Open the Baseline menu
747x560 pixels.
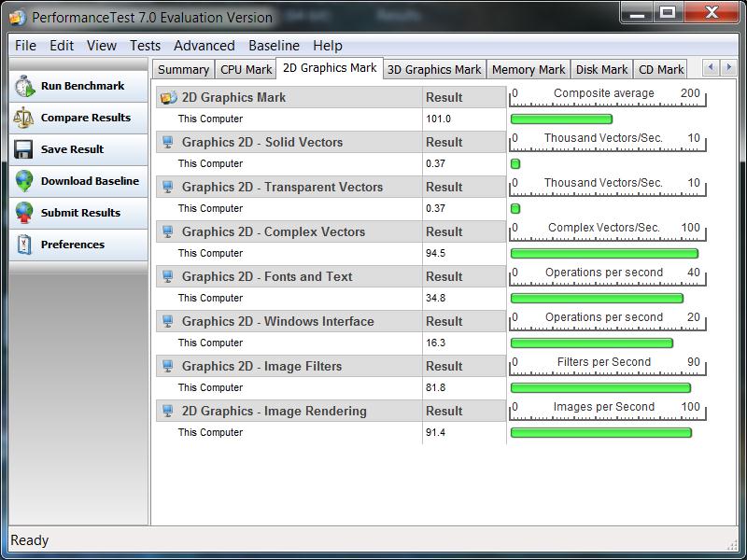point(274,46)
